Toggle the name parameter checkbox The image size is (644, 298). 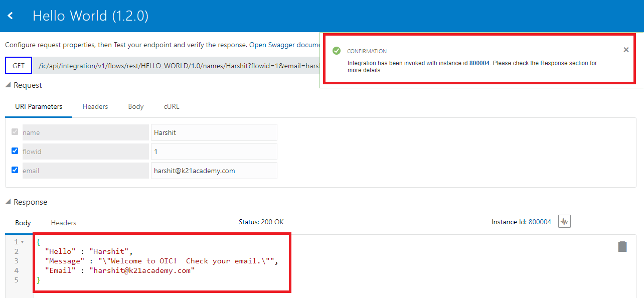click(x=15, y=132)
